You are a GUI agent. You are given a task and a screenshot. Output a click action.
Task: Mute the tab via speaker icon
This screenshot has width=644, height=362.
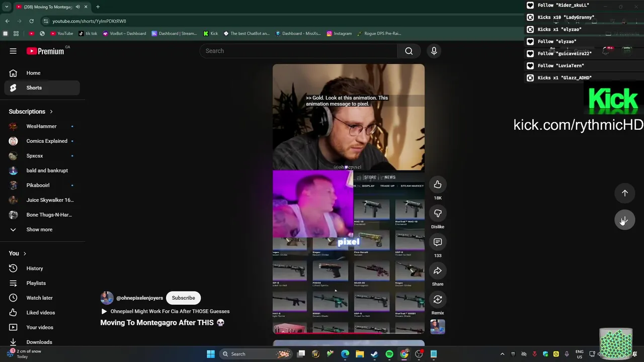point(77,7)
